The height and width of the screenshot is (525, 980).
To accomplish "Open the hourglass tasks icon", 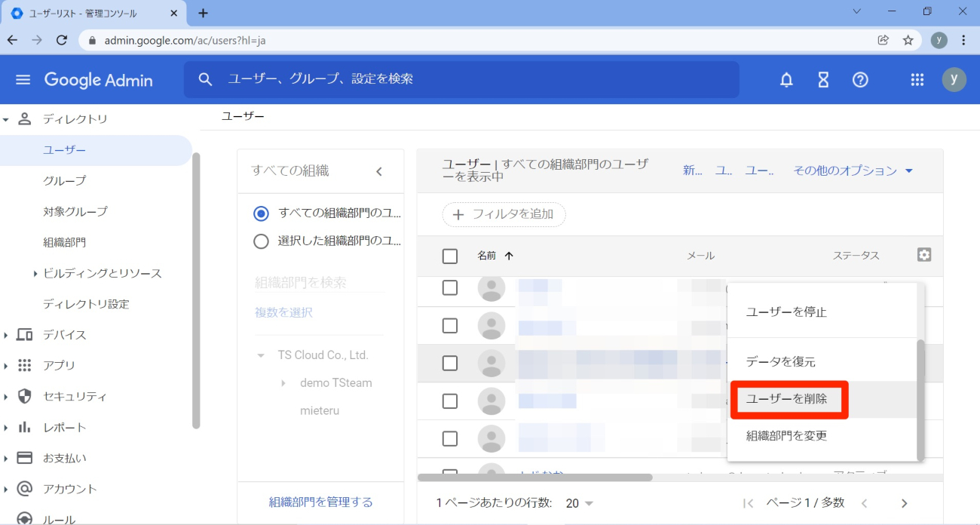I will coord(823,80).
